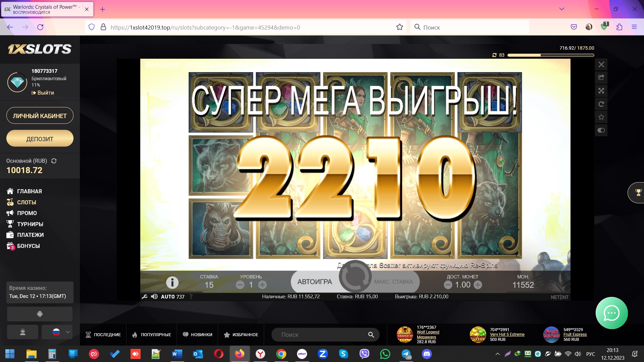Click the ДЕПОЗИТ button
Viewport: 644px width, 362px height.
click(40, 139)
